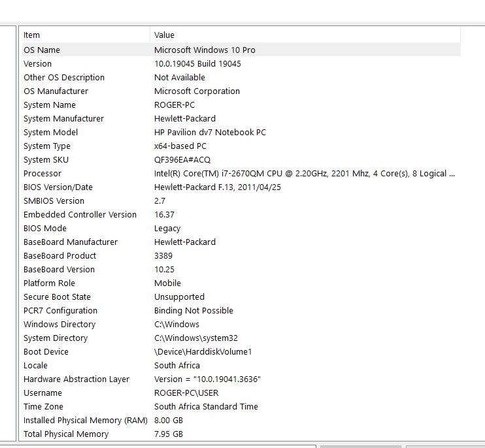Select the Hardware Abstraction Layer row
The width and height of the screenshot is (485, 448).
click(76, 379)
